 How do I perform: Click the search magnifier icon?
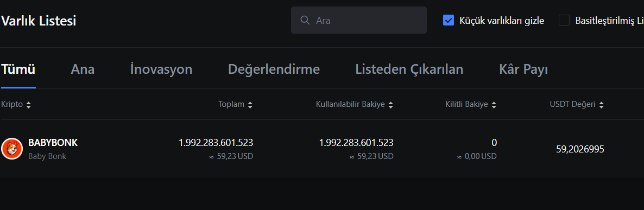coord(305,20)
